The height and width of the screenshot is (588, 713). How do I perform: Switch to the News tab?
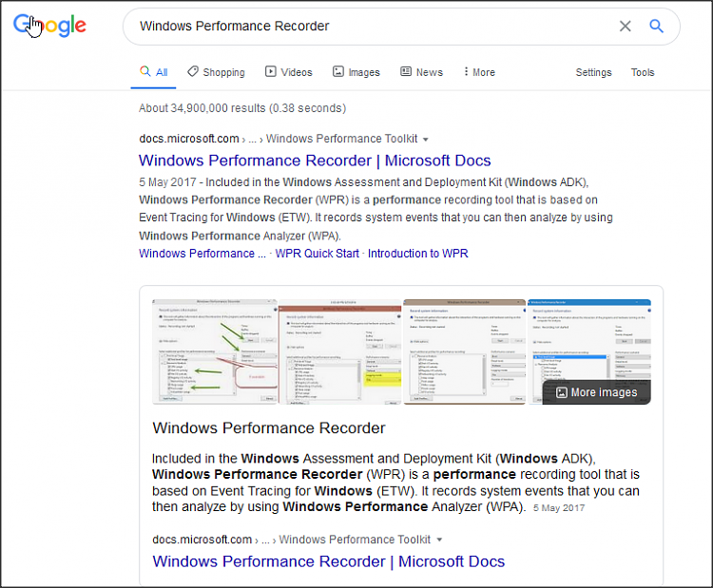coord(421,72)
